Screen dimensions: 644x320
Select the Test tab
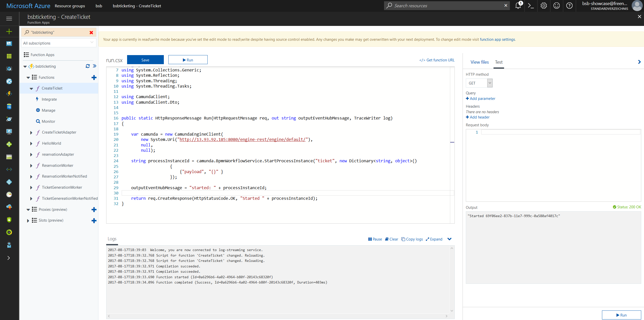point(499,62)
